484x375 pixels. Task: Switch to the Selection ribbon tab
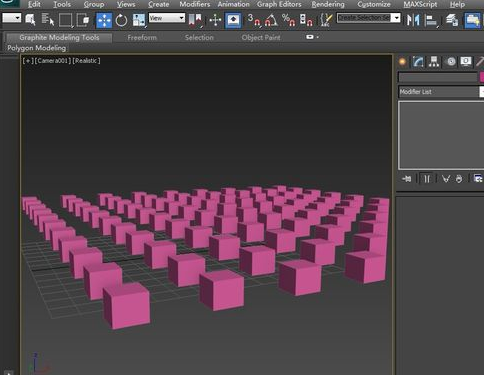tap(199, 38)
